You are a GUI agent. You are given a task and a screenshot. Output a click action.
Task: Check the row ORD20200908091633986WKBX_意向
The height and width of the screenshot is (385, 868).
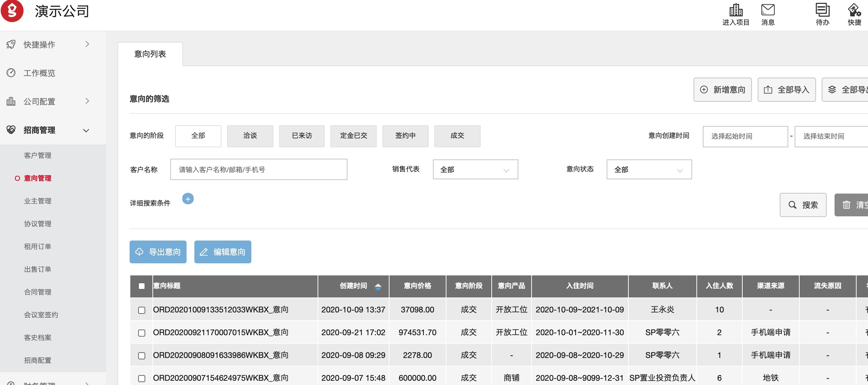(x=142, y=356)
